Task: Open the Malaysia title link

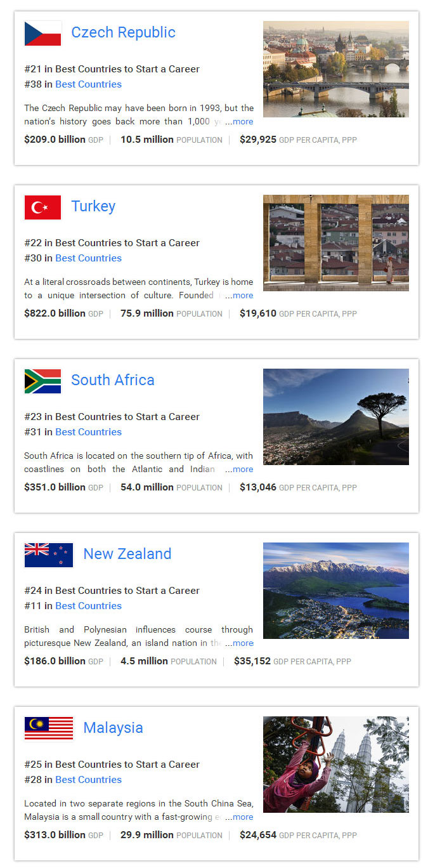Action: click(113, 728)
